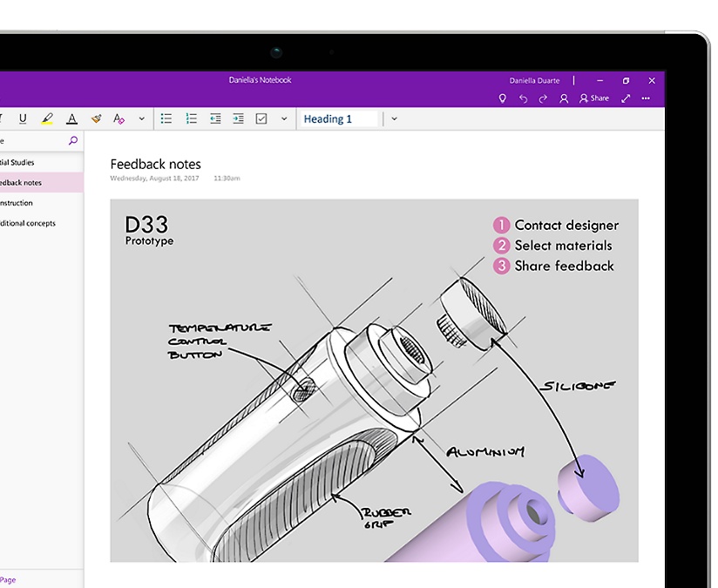Toggle numbered list
The width and height of the screenshot is (718, 588).
tap(191, 119)
